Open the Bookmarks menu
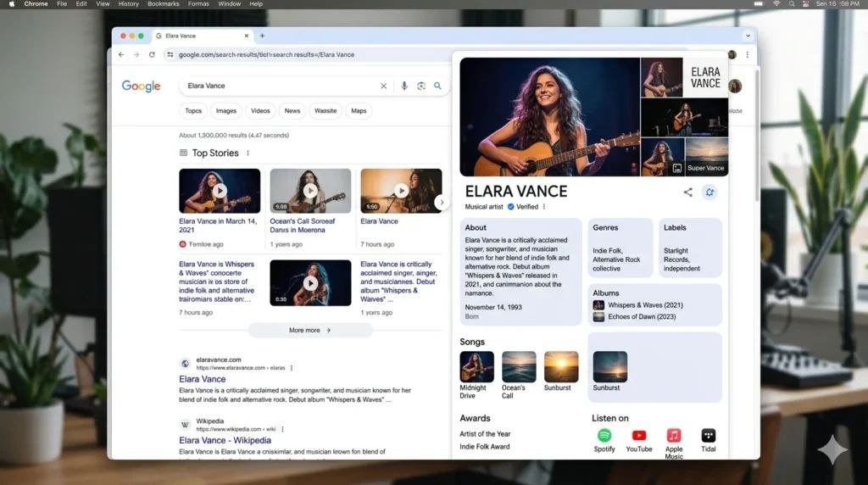Image resolution: width=868 pixels, height=485 pixels. [164, 4]
